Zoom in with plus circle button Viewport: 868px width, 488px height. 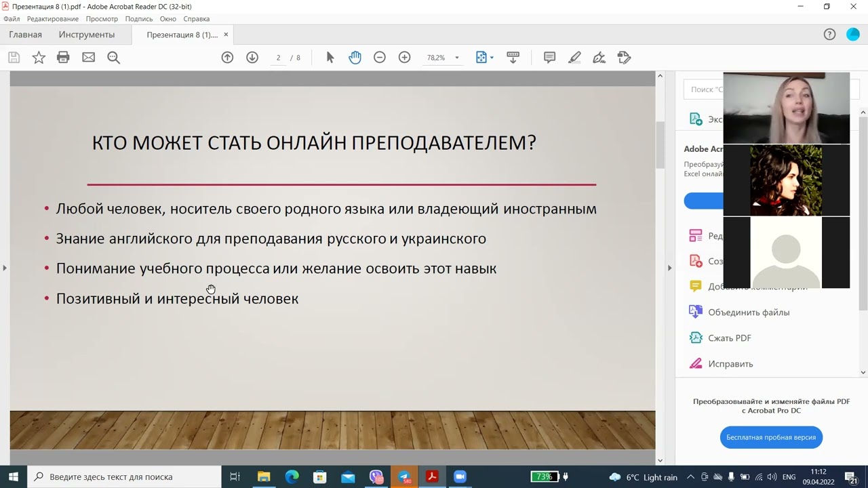point(405,58)
